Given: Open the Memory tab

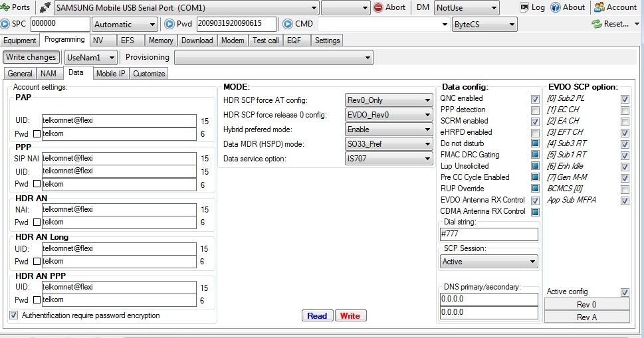Looking at the screenshot, I should coord(161,41).
